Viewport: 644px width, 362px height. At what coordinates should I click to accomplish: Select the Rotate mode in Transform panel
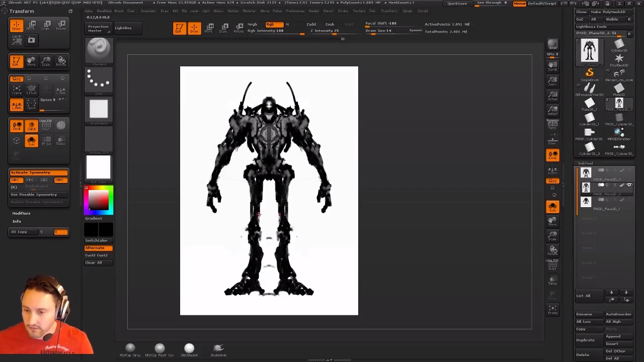[x=61, y=25]
